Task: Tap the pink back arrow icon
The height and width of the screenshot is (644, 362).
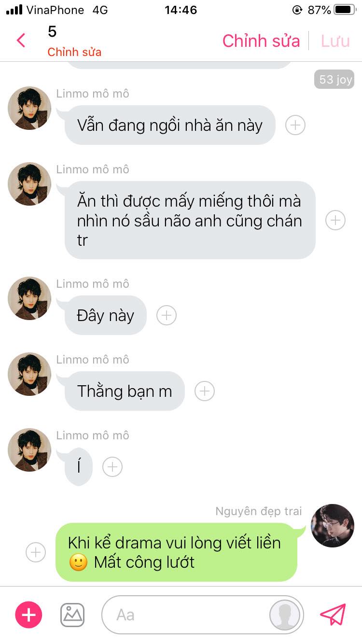Action: [21, 40]
